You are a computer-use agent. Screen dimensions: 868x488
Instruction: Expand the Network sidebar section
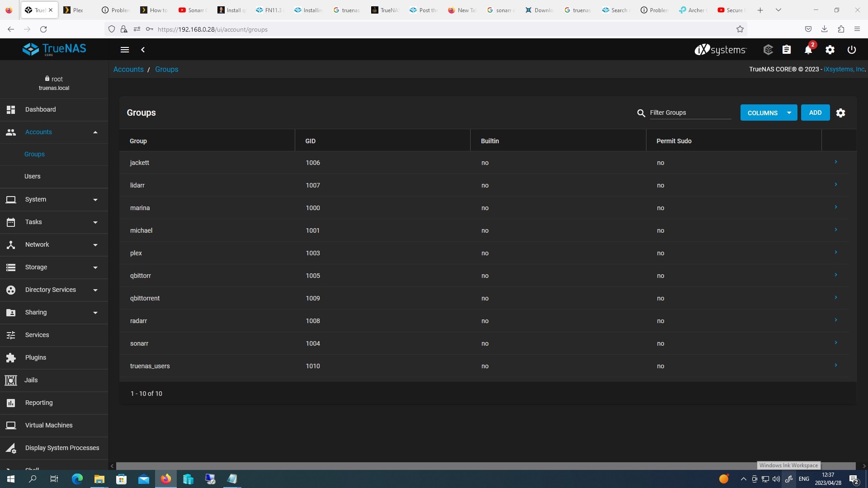[54, 244]
